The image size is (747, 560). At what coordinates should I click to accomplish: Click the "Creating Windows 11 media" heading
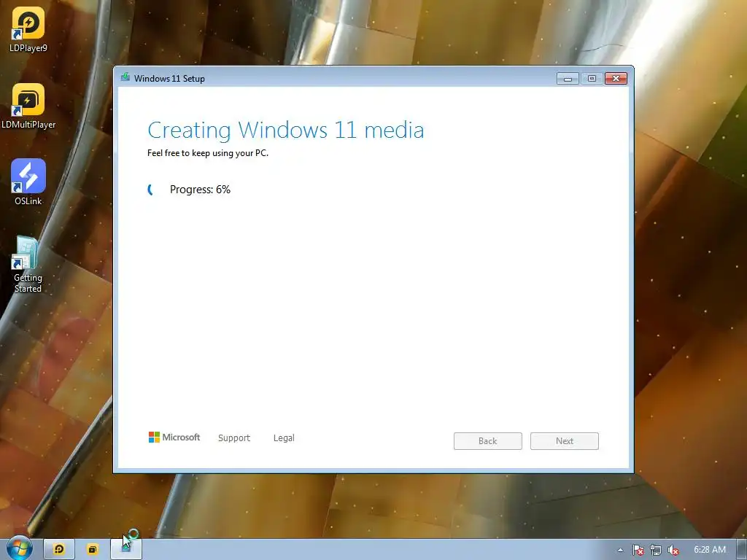coord(286,130)
